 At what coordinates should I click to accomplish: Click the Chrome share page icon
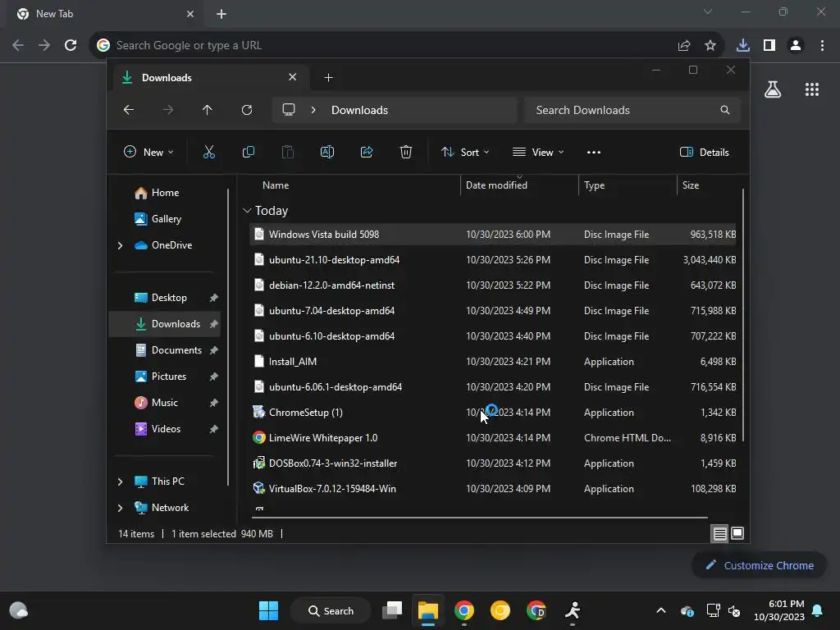(683, 46)
